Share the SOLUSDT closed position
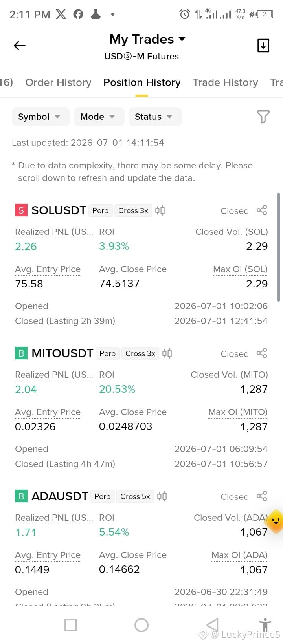This screenshot has width=283, height=644. point(262,210)
